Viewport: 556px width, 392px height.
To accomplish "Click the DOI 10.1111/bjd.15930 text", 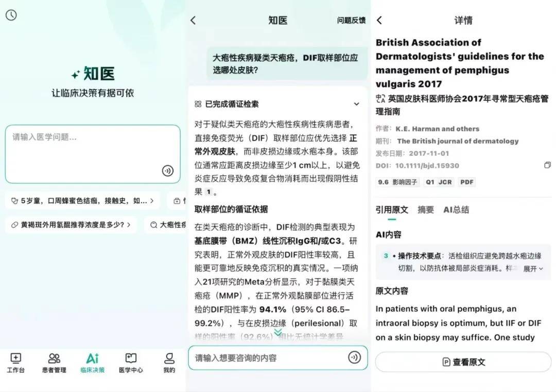I will click(427, 166).
